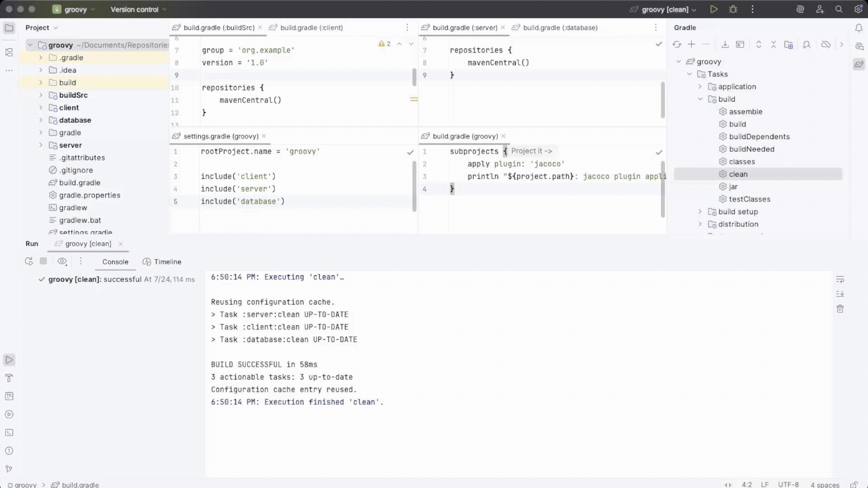Clear console output with the trash icon

[840, 309]
